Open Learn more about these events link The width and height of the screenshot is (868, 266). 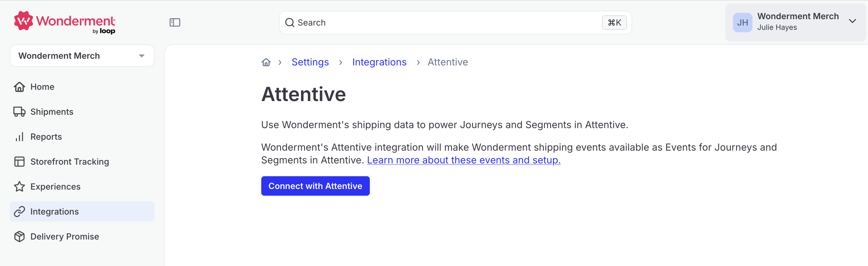click(x=464, y=160)
